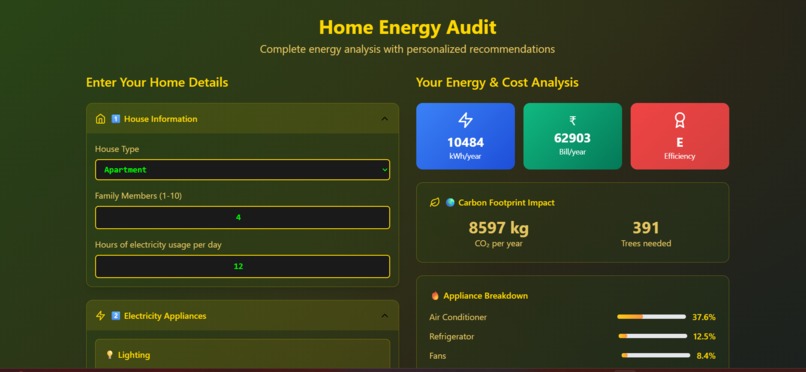Click the house icon beside House Information
This screenshot has width=806, height=372.
click(100, 119)
